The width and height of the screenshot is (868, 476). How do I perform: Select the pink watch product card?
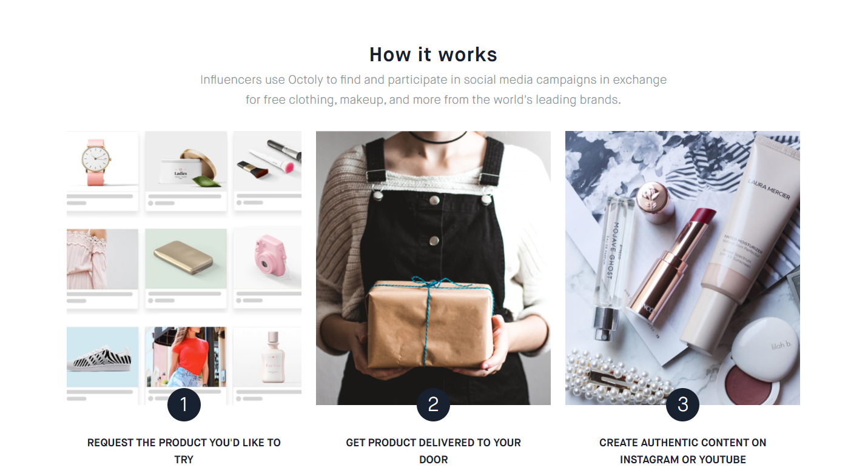pyautogui.click(x=103, y=171)
